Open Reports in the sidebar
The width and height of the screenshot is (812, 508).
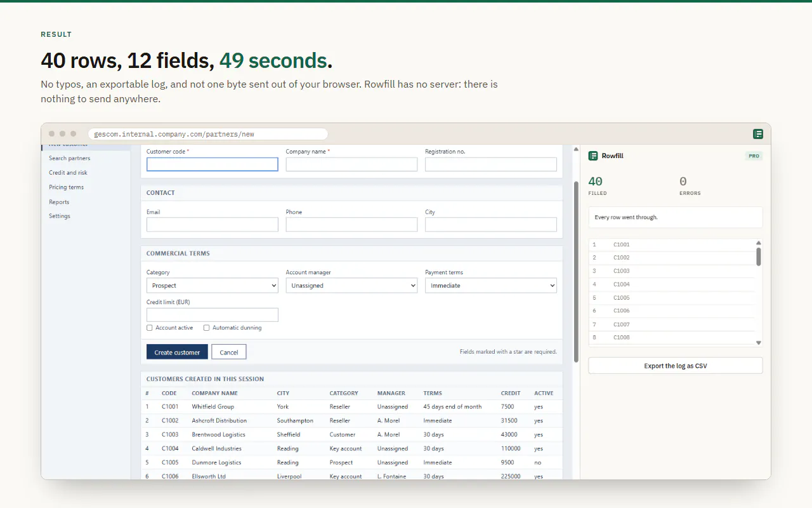click(59, 202)
